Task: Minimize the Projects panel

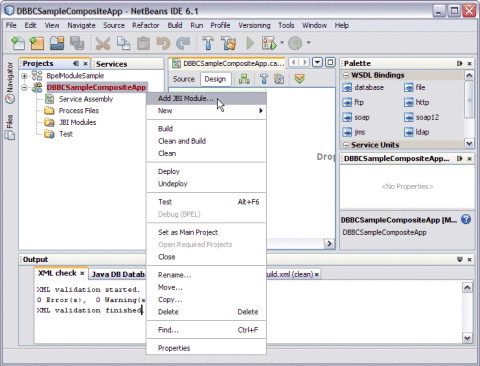Action: click(76, 63)
